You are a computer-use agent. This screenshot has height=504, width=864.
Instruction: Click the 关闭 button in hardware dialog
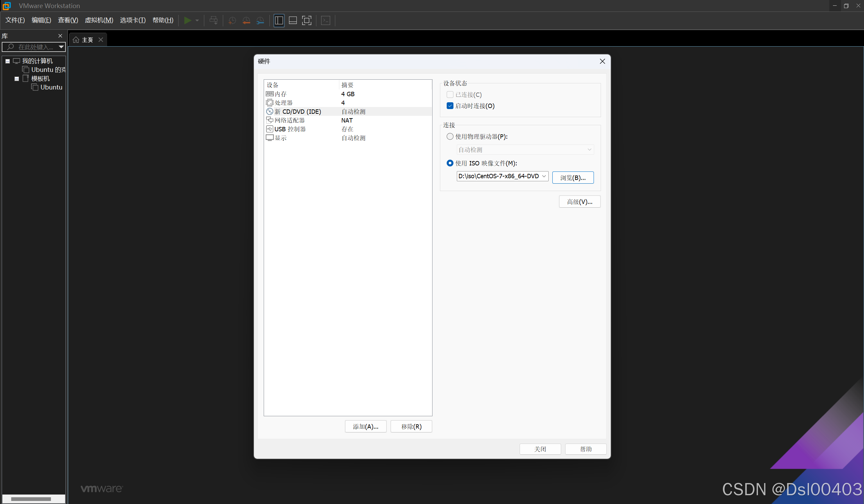coord(540,449)
